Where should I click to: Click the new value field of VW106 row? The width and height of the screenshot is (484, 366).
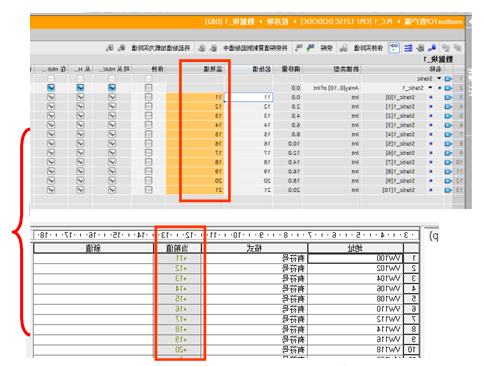point(93,289)
